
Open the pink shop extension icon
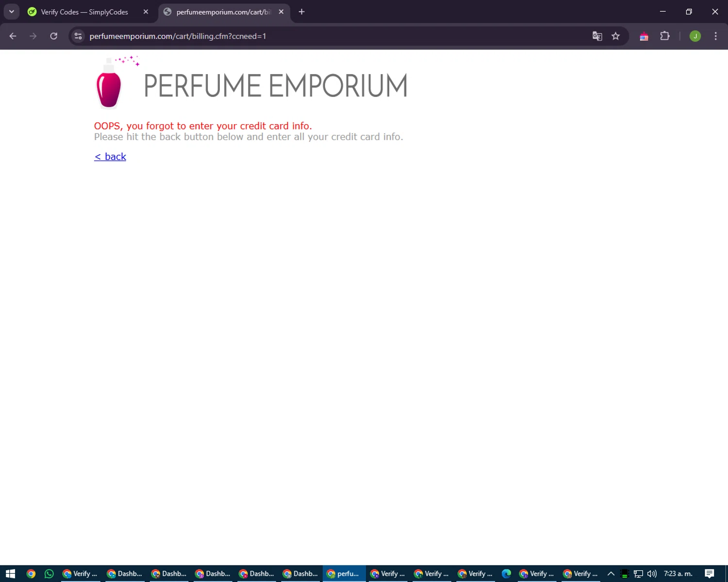tap(644, 36)
